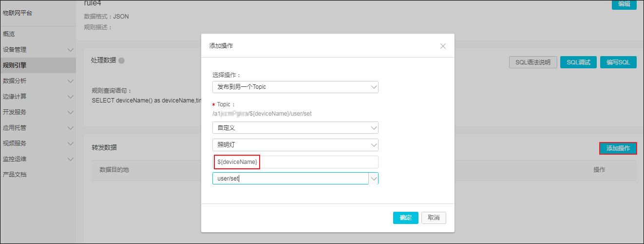This screenshot has height=244, width=644.
Task: Expand 边缘计算 sidebar menu
Action: click(38, 97)
